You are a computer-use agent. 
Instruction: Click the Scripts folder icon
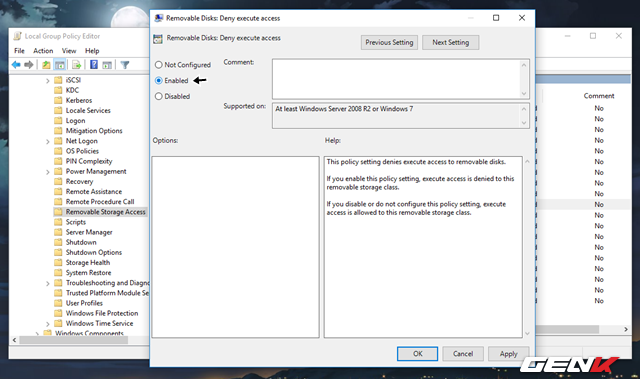click(58, 222)
